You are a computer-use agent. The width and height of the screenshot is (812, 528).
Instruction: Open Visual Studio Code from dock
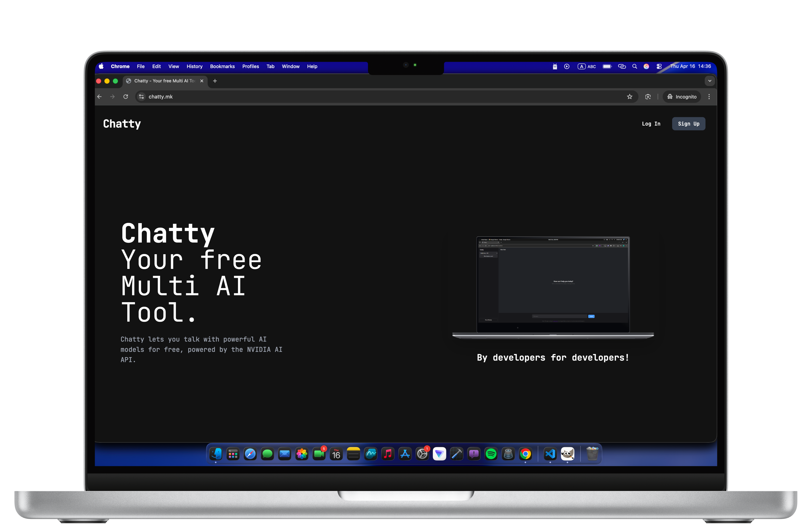[x=550, y=454]
